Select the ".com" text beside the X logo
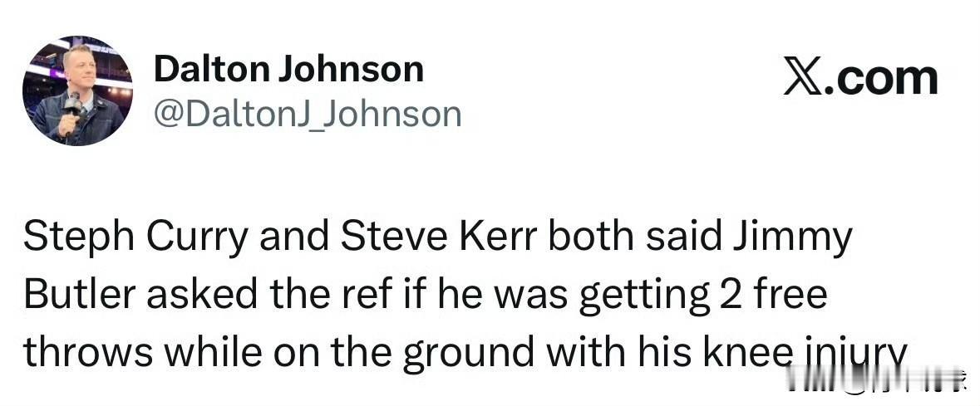Viewport: 980px width, 406px height. (882, 81)
